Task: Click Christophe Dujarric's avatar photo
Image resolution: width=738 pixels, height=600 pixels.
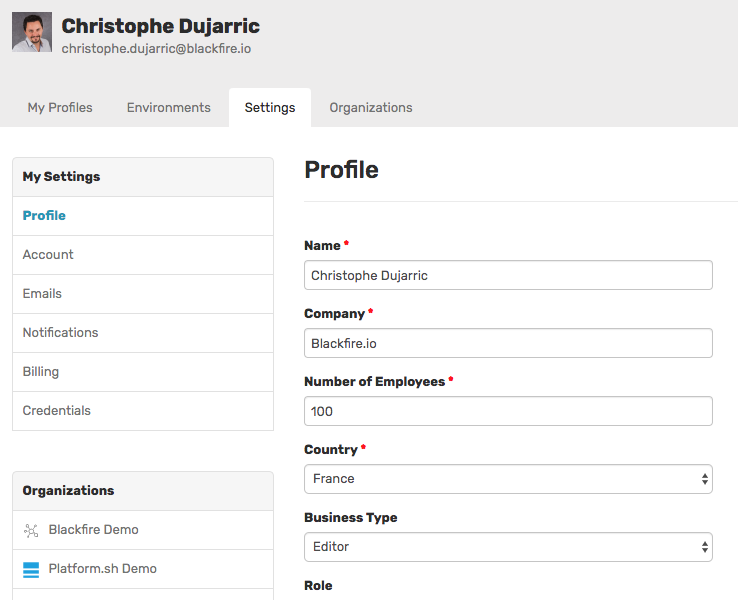Action: 32,32
